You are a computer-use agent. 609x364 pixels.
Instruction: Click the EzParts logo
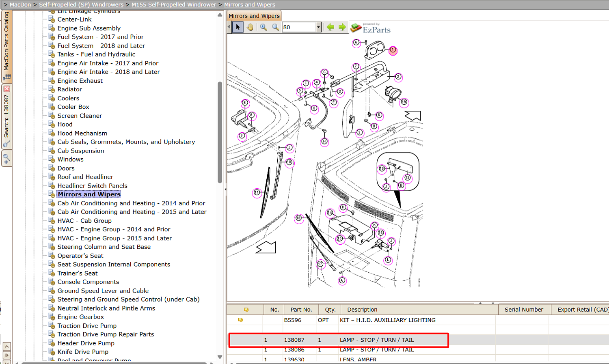(x=371, y=28)
